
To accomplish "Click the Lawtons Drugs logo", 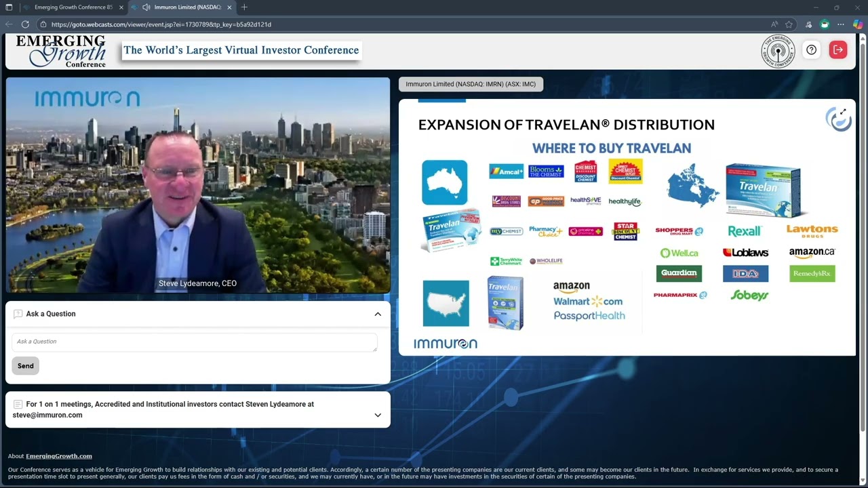I will [812, 231].
